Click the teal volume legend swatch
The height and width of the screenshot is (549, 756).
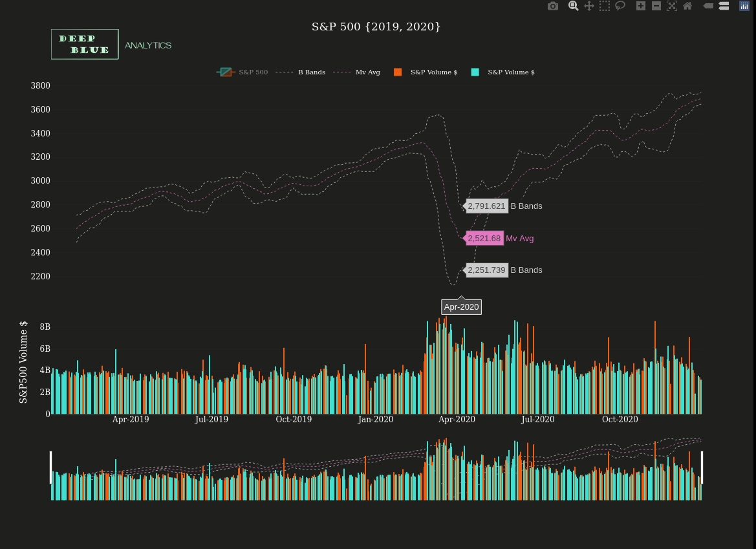tap(475, 72)
